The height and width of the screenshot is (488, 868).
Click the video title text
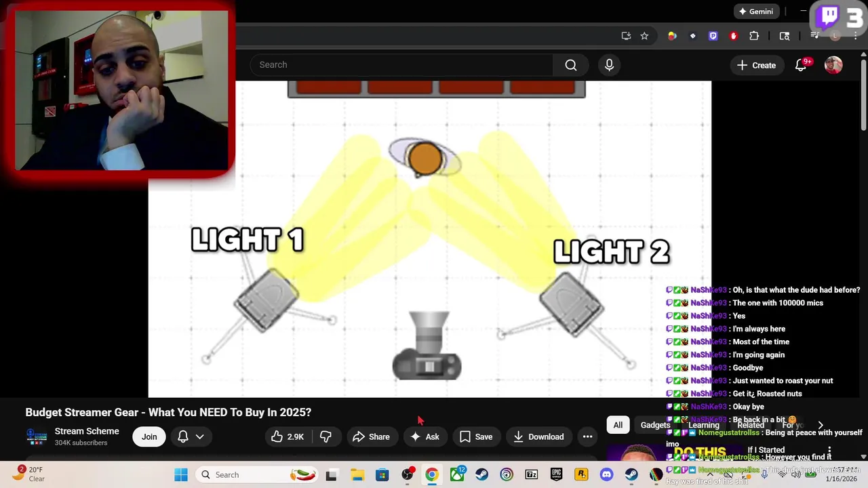pyautogui.click(x=168, y=412)
